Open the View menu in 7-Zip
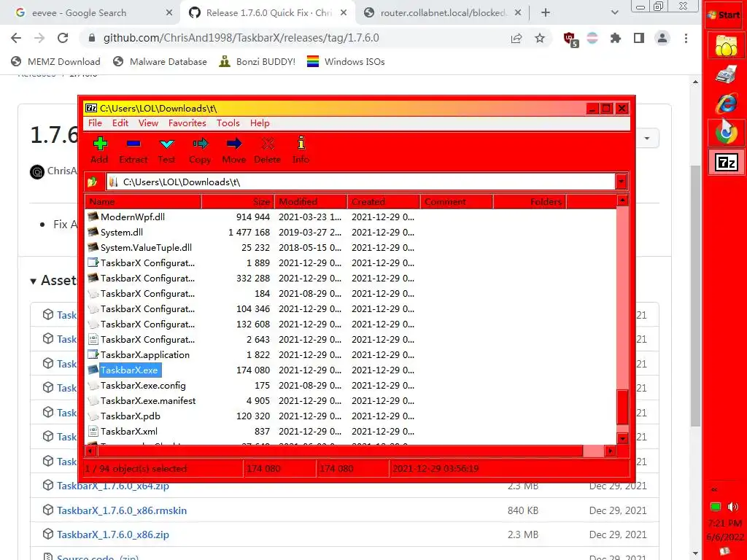 tap(148, 122)
